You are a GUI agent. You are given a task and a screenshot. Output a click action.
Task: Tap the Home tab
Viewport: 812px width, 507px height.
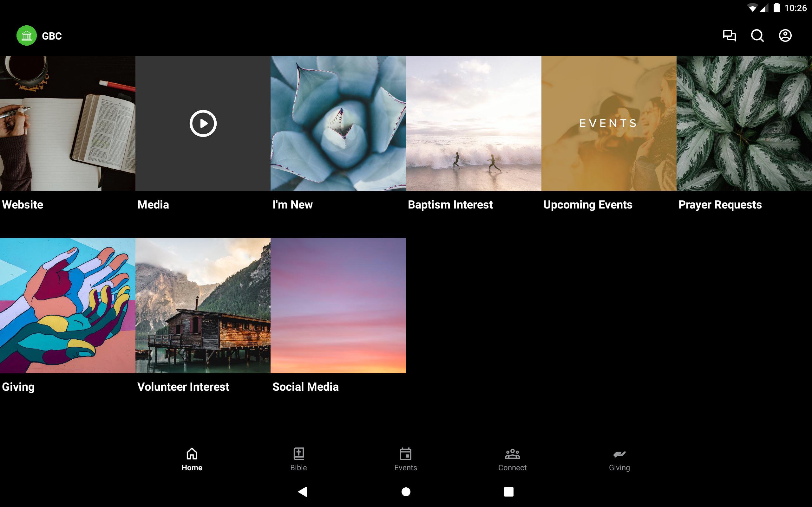[x=192, y=459]
